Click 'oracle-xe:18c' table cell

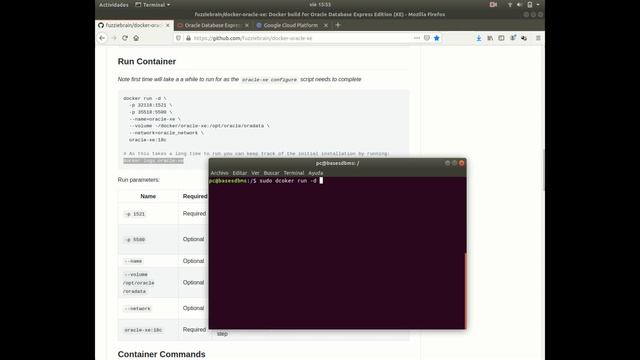click(148, 330)
